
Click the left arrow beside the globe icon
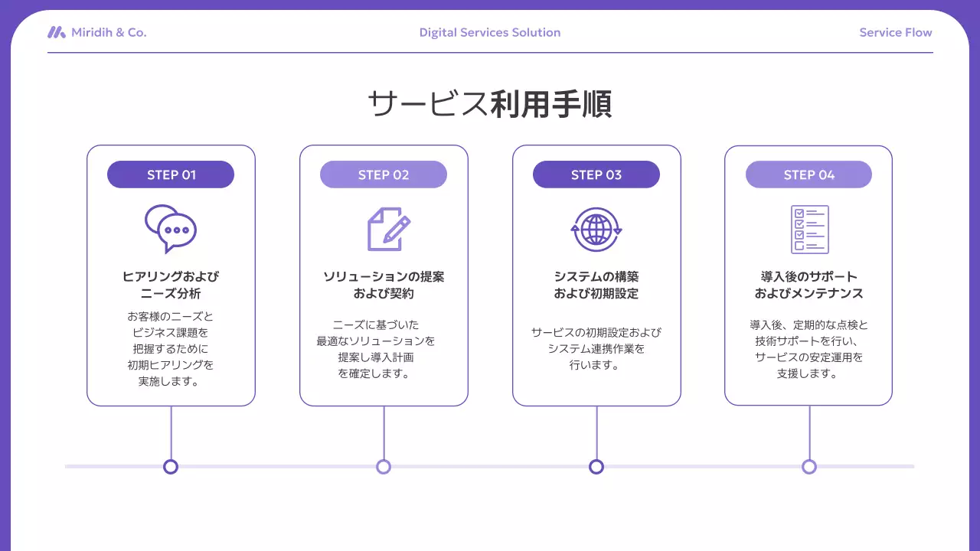[x=573, y=229]
